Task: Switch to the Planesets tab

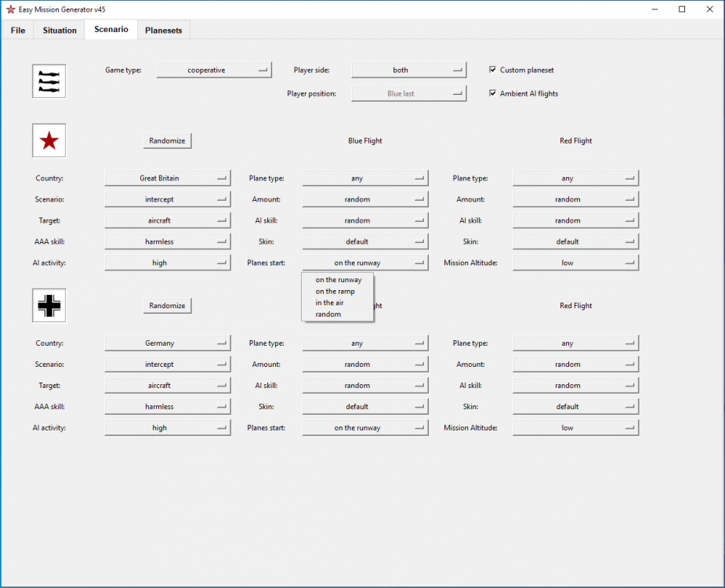Action: click(x=163, y=30)
